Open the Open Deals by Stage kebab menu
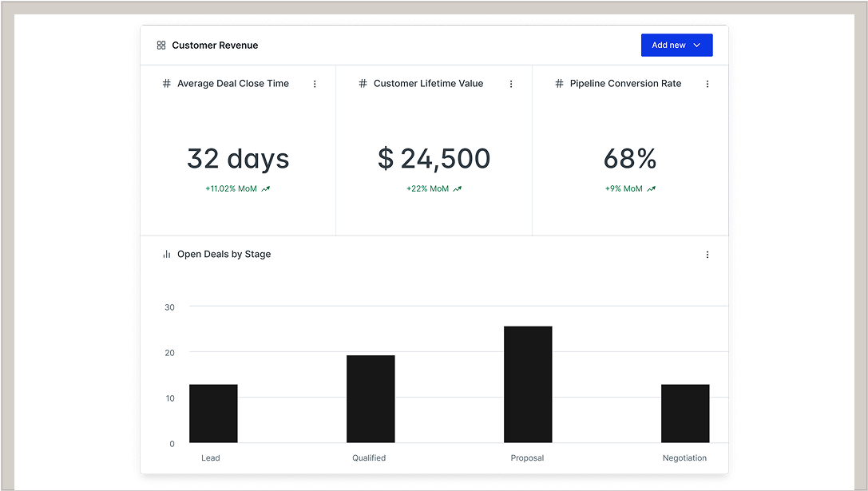This screenshot has height=491, width=868. 707,255
